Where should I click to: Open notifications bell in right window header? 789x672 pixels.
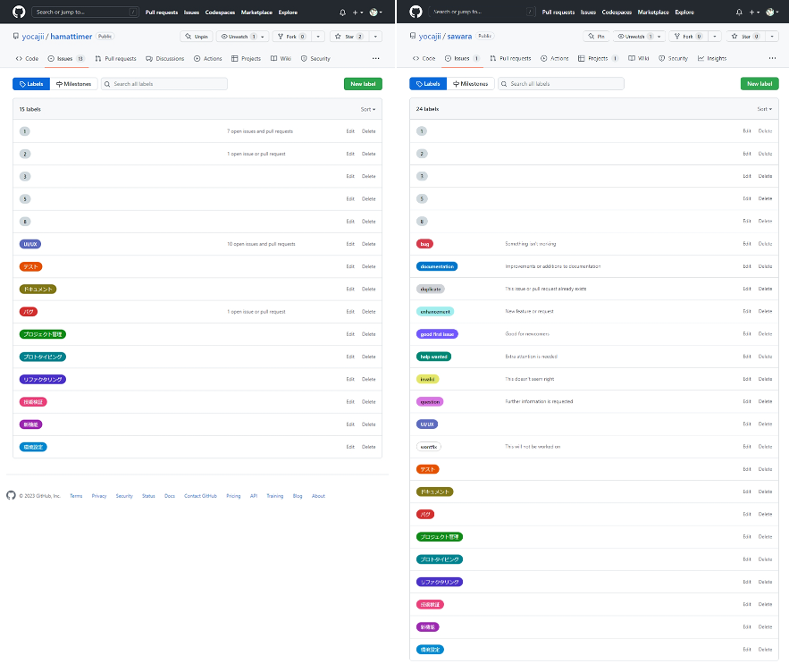pyautogui.click(x=739, y=13)
